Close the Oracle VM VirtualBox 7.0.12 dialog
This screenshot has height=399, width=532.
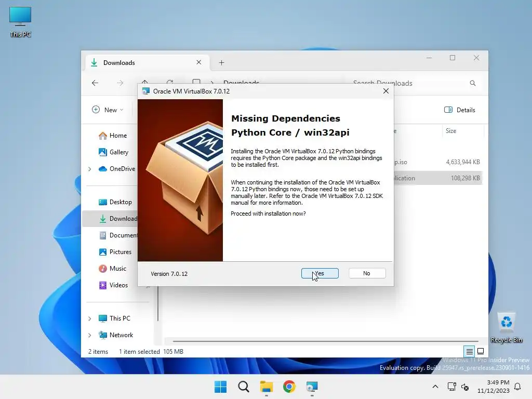point(386,91)
